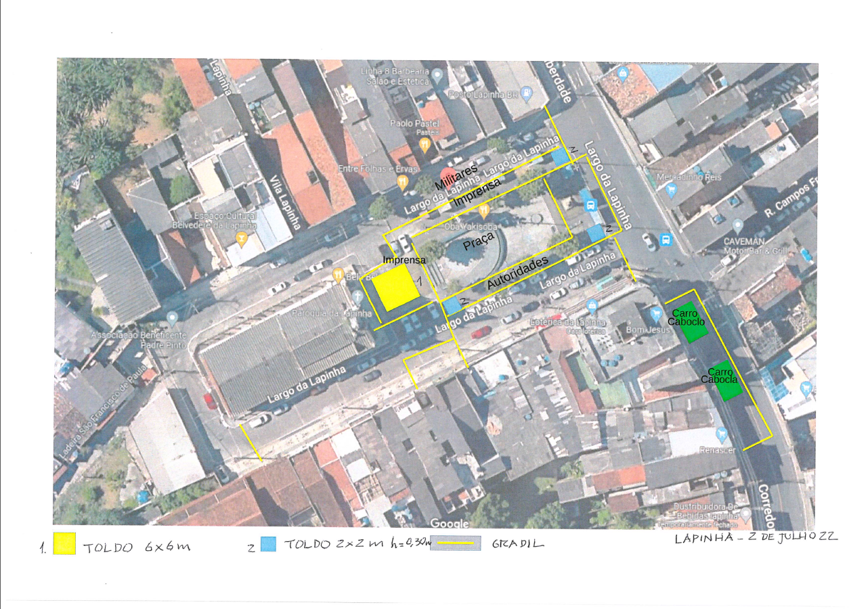Click the Paróquia da Lapinha church pin
Viewport: 868px width, 609px height.
(358, 297)
